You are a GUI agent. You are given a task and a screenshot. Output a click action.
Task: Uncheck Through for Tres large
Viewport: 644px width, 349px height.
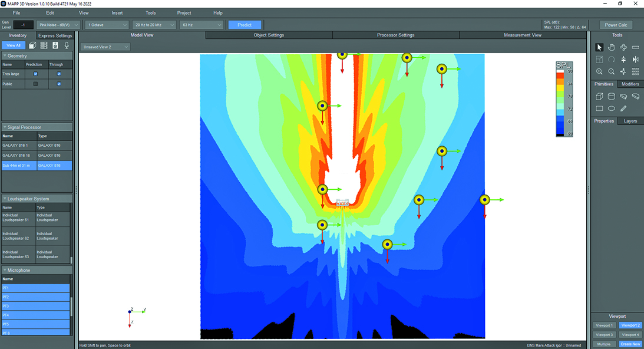coord(59,74)
